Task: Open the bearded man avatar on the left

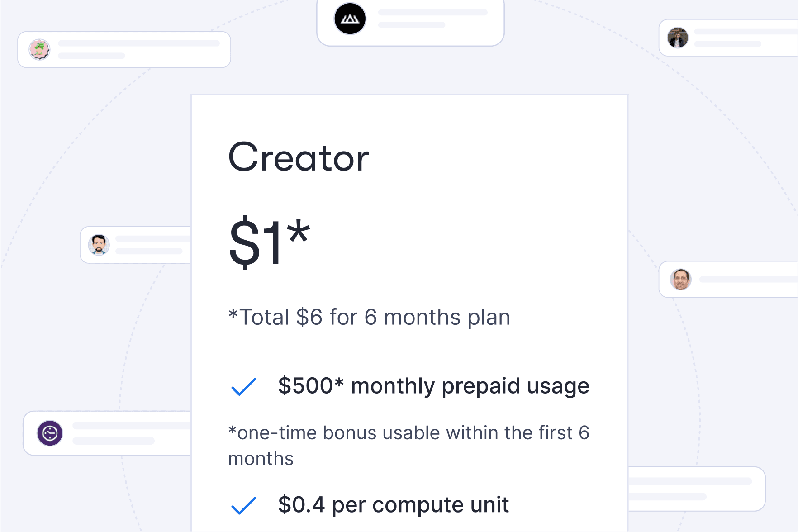Action: 99,245
